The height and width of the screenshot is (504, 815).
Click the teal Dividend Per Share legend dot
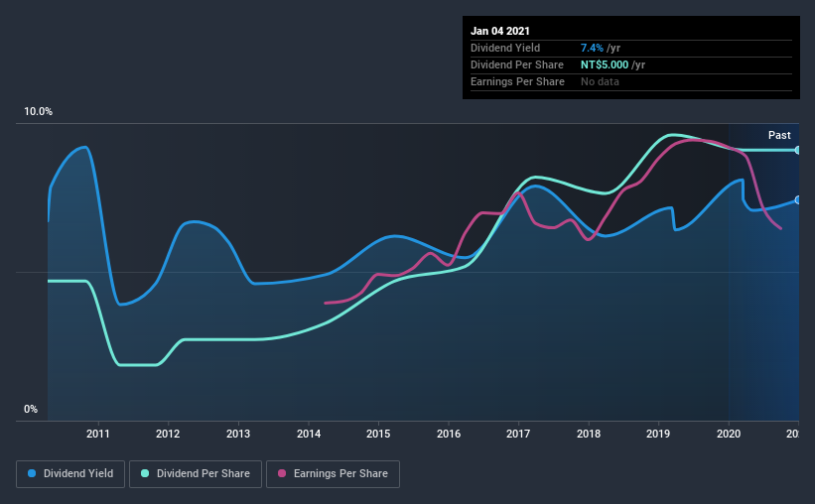click(145, 473)
